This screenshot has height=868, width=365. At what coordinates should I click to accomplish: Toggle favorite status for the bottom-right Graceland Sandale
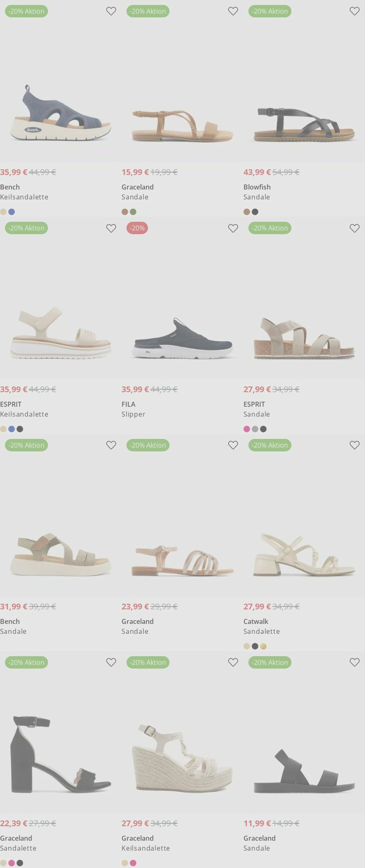click(354, 663)
